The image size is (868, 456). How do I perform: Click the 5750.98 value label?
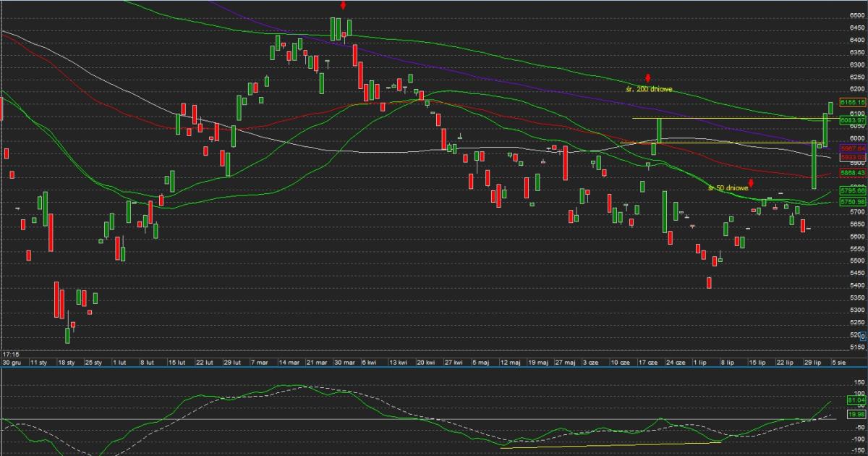click(852, 201)
